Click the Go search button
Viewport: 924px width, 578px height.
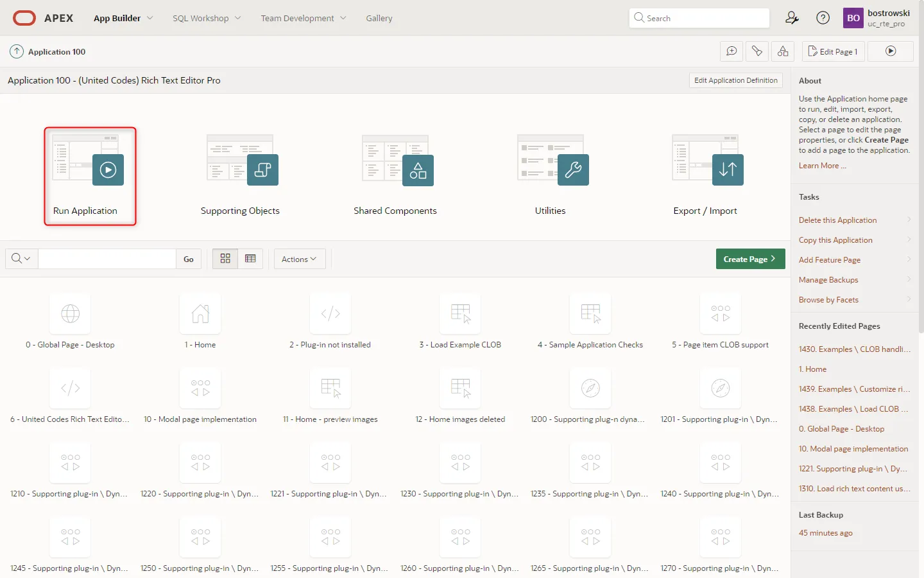click(189, 259)
